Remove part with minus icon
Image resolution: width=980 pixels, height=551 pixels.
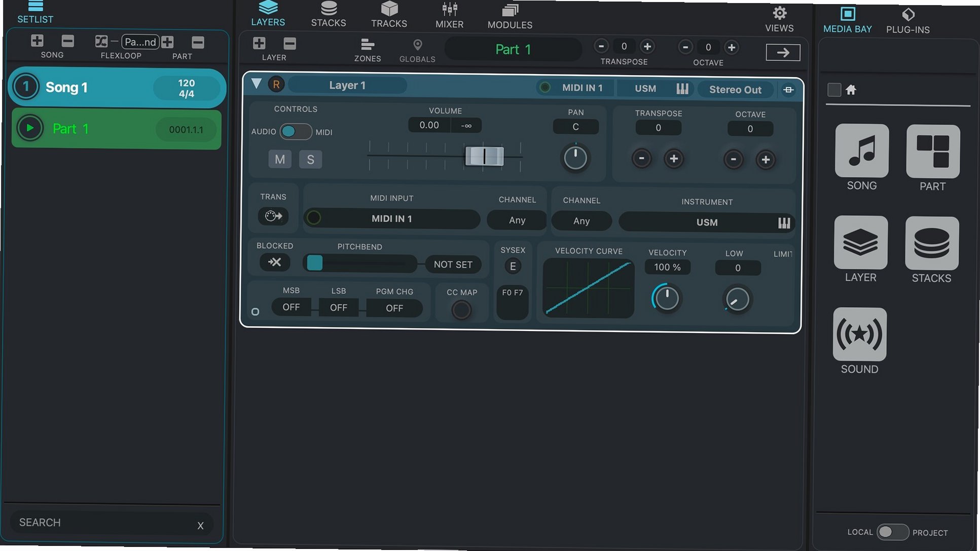(198, 42)
